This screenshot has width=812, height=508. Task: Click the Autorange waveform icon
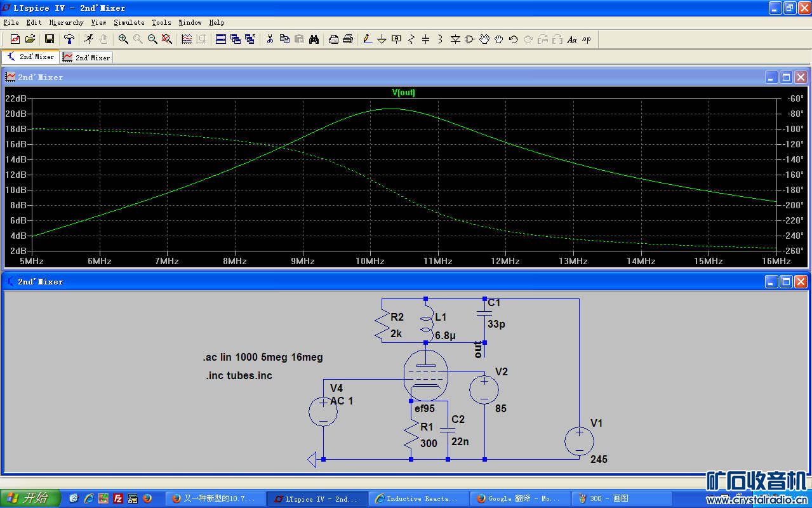187,39
